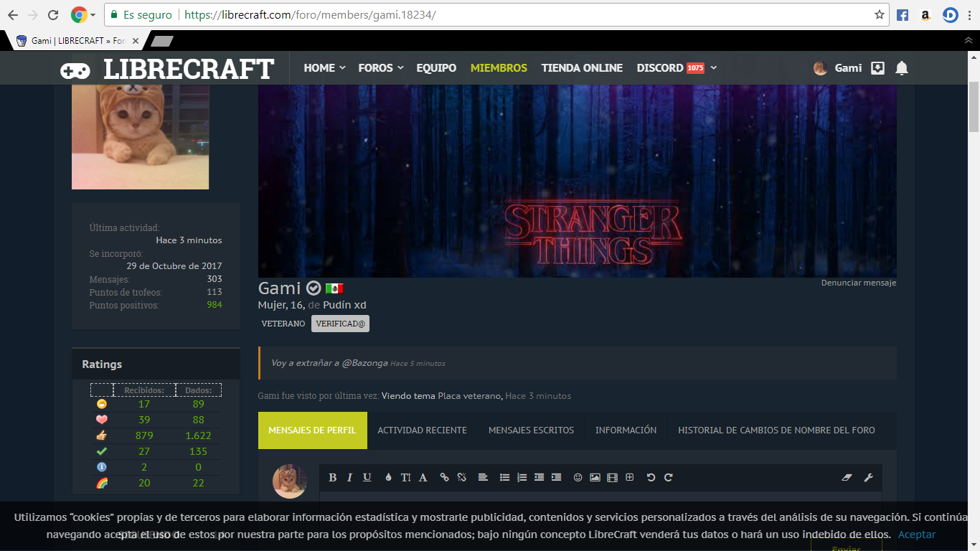Toggle underline formatting in editor

[x=367, y=478]
